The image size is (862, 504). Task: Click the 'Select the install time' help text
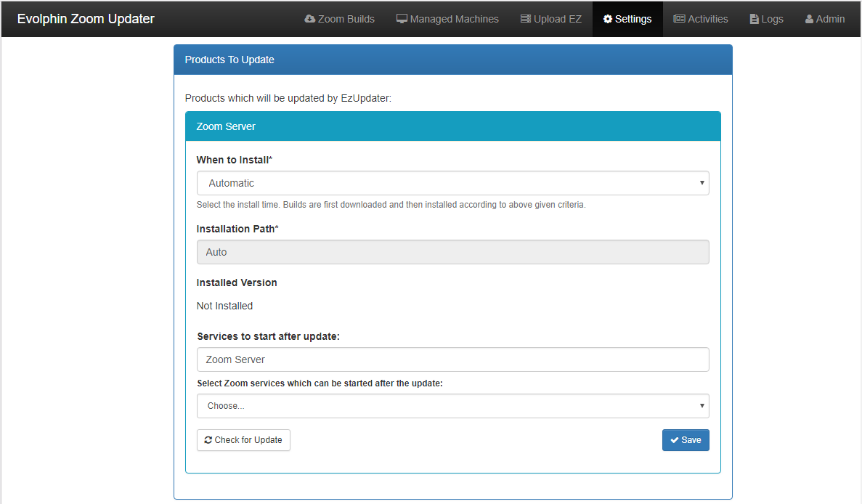click(391, 205)
